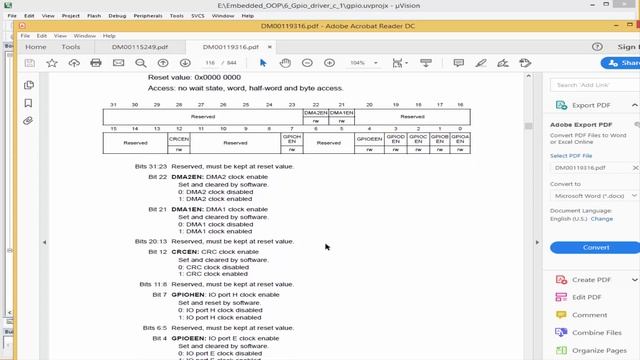Screen dimensions: 640x360
Task: Save the PDF file with floppy icon
Action: click(29, 63)
